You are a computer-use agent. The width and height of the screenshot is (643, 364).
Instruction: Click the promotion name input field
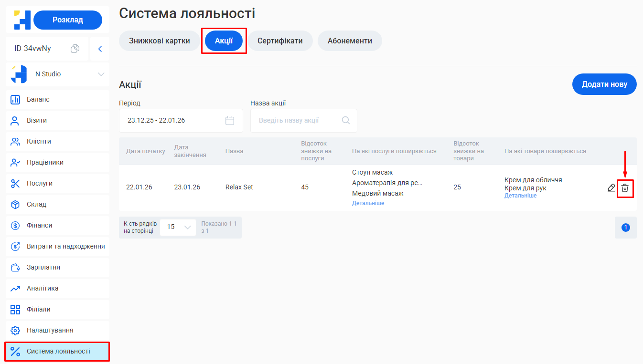296,120
